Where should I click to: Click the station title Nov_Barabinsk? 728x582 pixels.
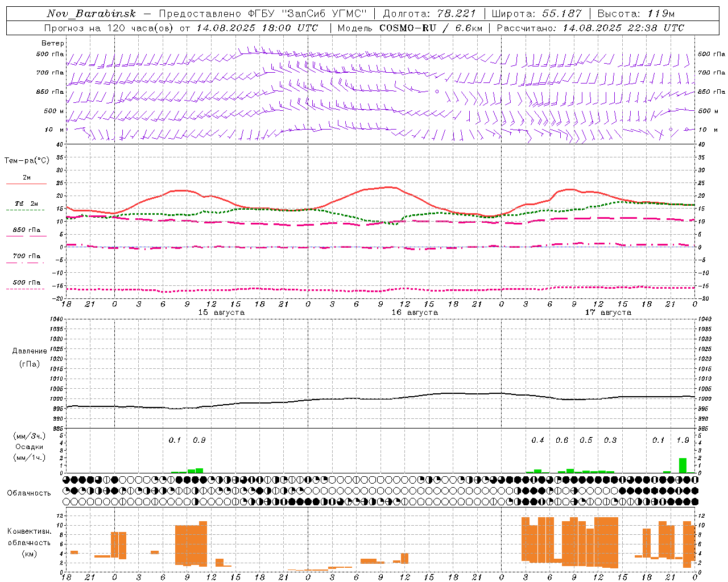(x=92, y=14)
